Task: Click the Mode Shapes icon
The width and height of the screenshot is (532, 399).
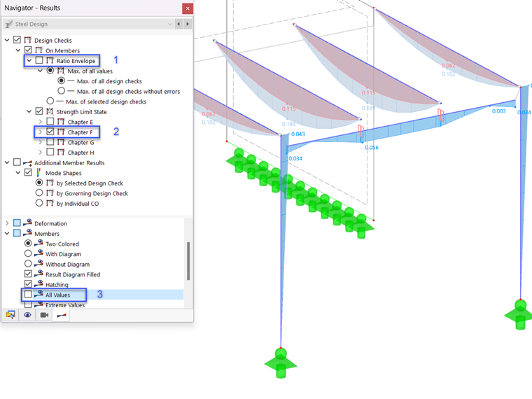Action: click(38, 173)
